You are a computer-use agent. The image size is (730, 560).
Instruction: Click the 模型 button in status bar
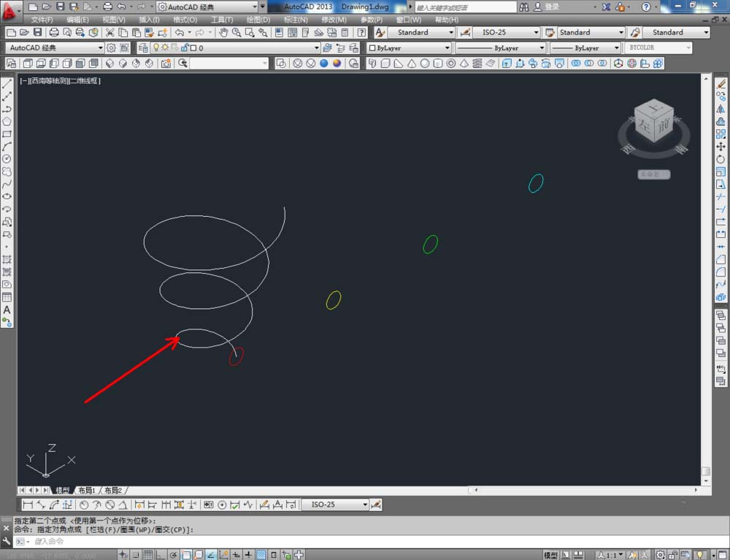click(x=550, y=555)
